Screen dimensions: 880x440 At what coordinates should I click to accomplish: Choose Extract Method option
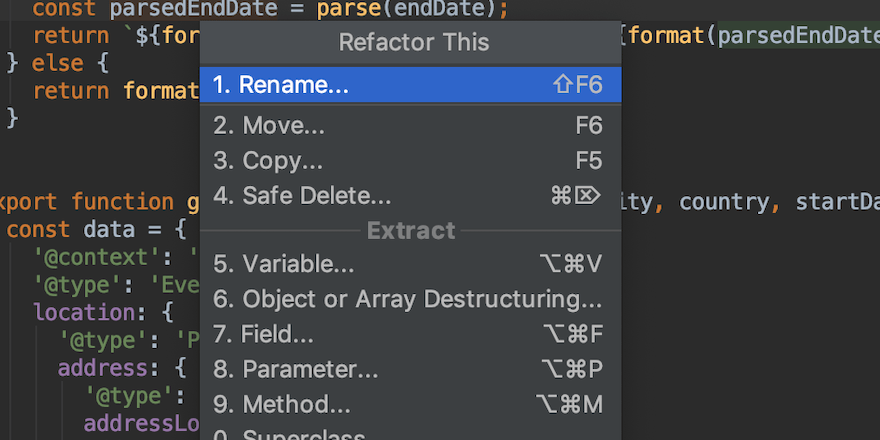pyautogui.click(x=282, y=404)
